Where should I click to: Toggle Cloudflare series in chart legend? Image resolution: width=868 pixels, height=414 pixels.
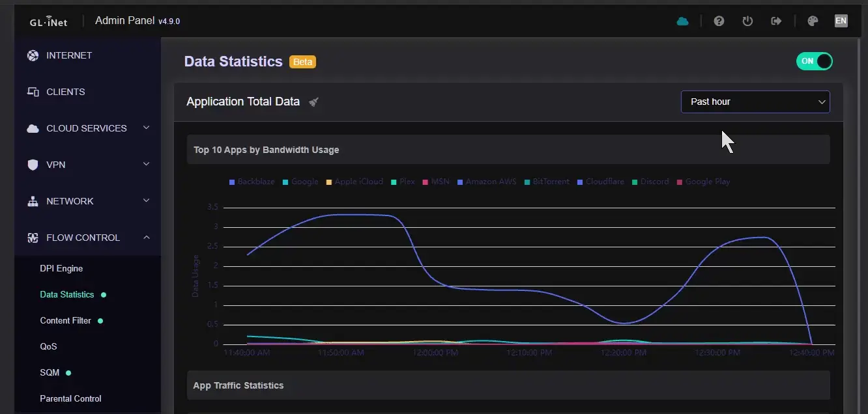(x=600, y=182)
